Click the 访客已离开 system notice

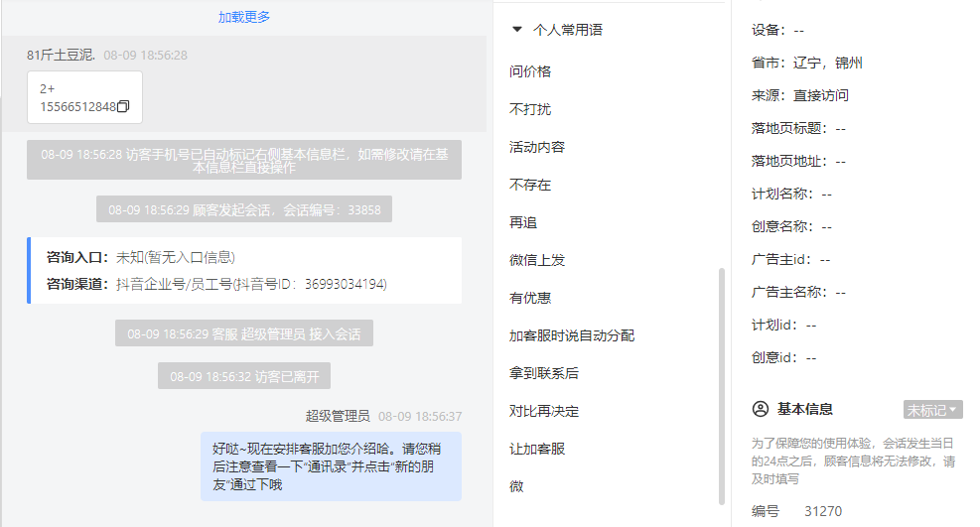[243, 376]
